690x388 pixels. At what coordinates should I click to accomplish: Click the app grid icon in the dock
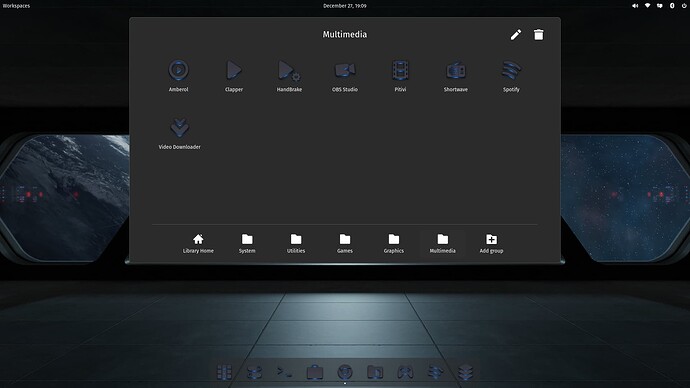pyautogui.click(x=224, y=372)
